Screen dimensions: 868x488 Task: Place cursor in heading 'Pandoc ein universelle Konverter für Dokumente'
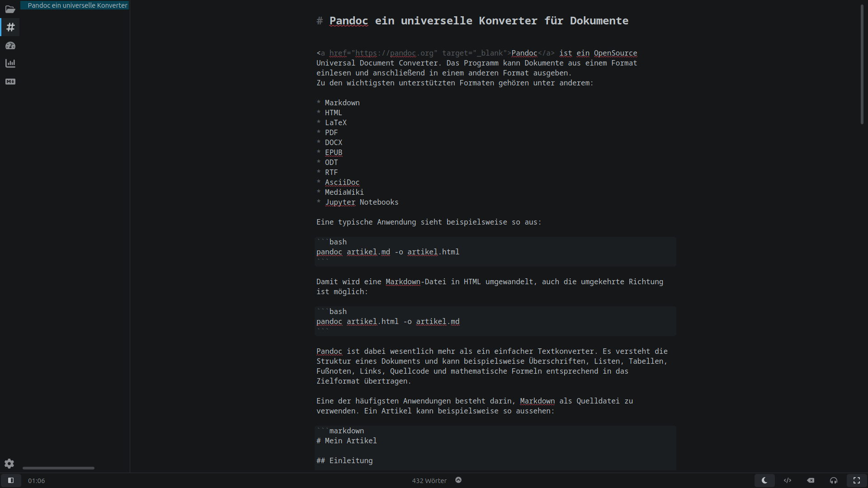[479, 21]
